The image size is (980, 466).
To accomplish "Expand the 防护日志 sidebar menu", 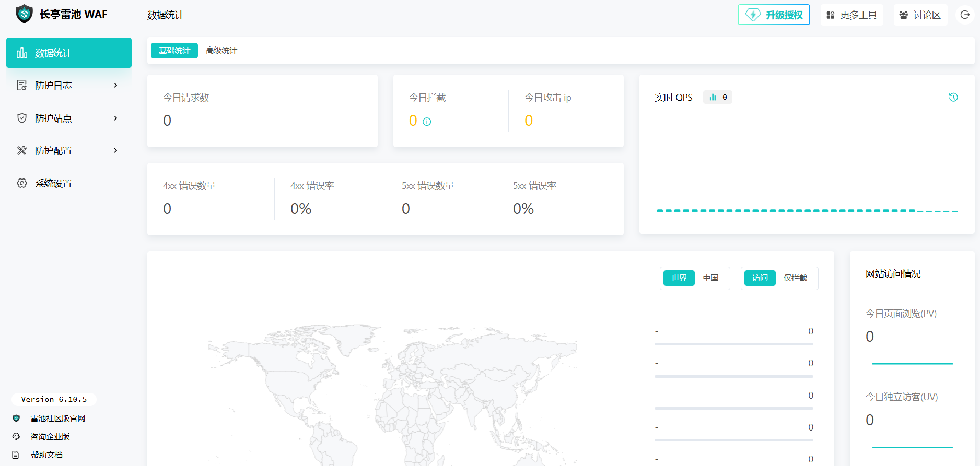I will [x=68, y=85].
